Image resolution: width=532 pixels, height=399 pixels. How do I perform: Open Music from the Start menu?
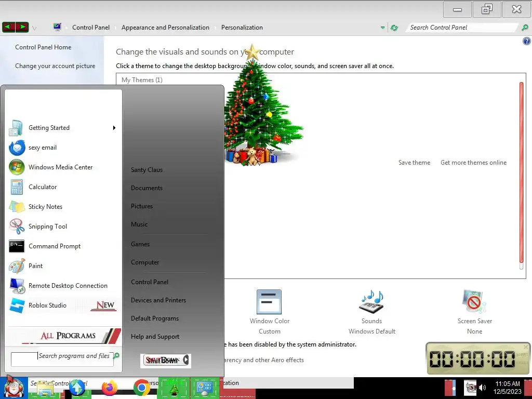139,224
